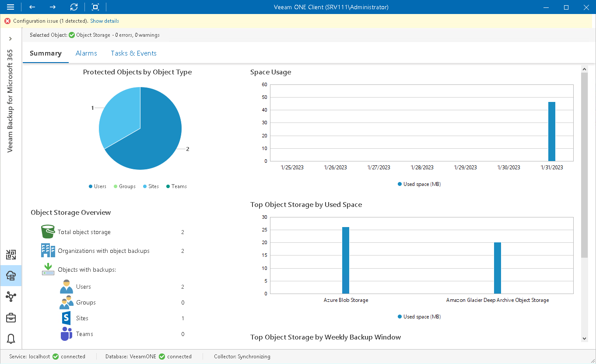Click the Total object storage bucket icon
The width and height of the screenshot is (596, 364).
(48, 232)
